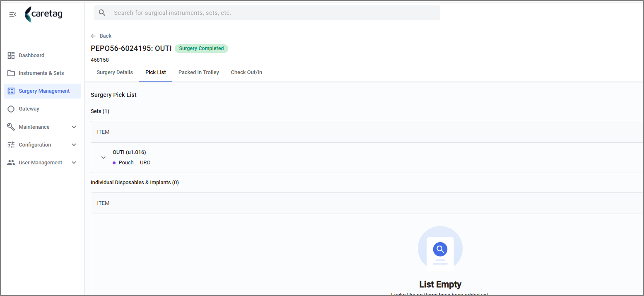
Task: Open Dashboard via its grid icon
Action: pos(11,55)
